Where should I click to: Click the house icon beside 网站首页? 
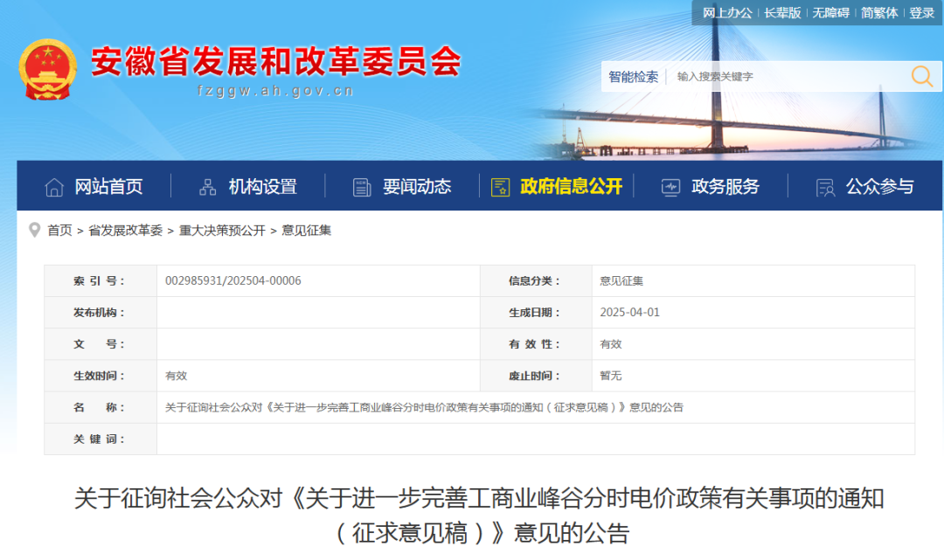[x=54, y=187]
